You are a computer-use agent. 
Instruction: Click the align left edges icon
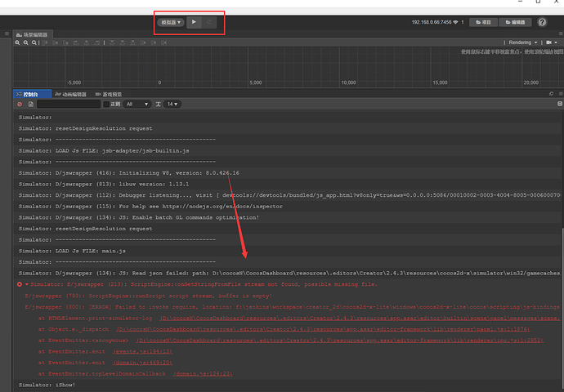click(x=76, y=42)
